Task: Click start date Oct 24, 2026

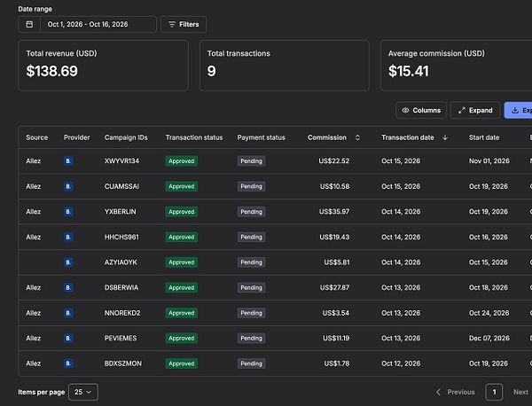Action: point(489,313)
